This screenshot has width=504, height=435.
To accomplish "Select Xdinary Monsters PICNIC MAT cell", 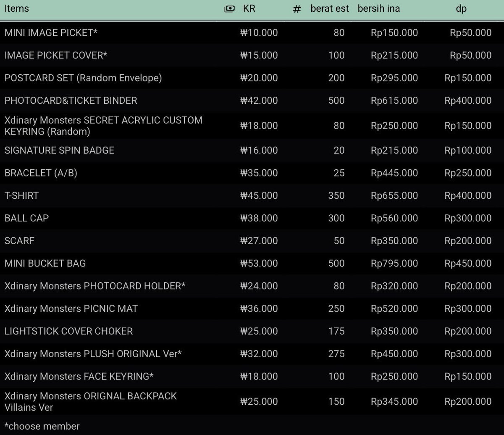I will click(71, 309).
